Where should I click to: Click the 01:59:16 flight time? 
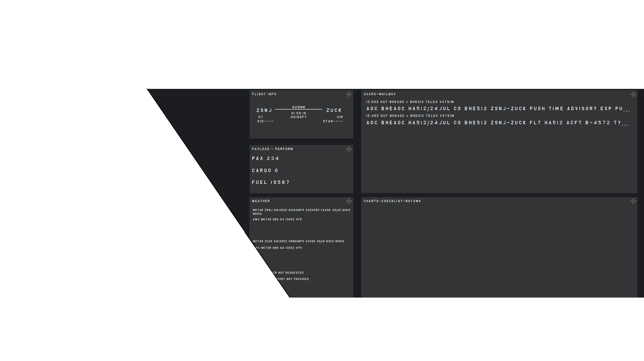(299, 113)
